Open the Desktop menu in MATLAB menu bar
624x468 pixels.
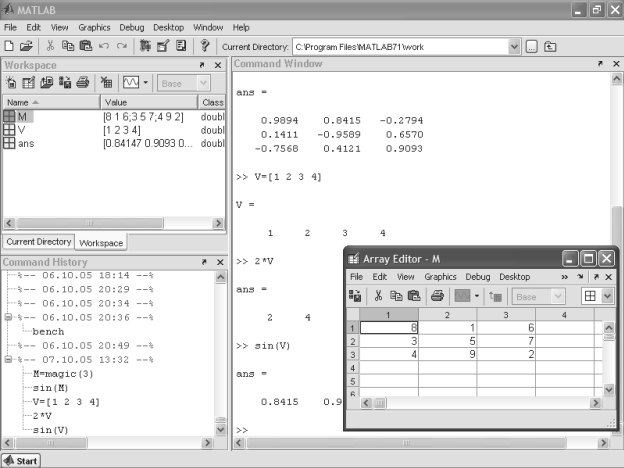point(169,27)
